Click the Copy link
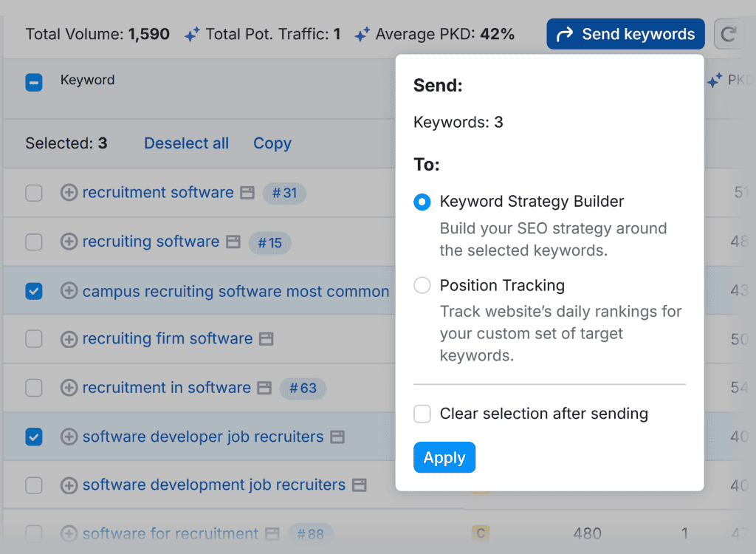Screen dimensions: 756x554 point(272,143)
